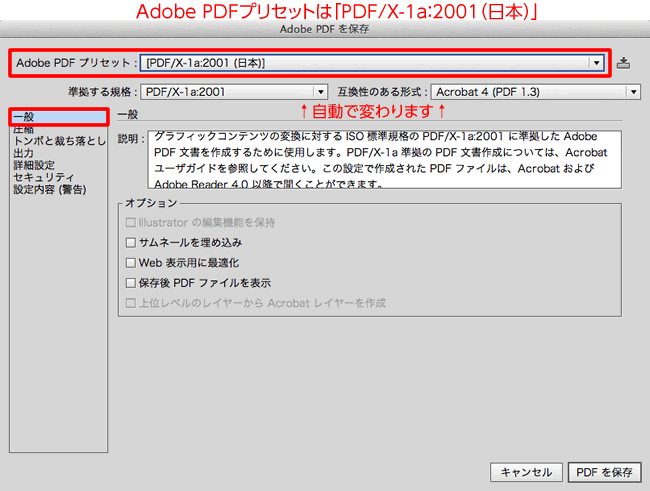The image size is (650, 491).
Task: Open the 準拠する規格 dropdown
Action: pyautogui.click(x=234, y=92)
